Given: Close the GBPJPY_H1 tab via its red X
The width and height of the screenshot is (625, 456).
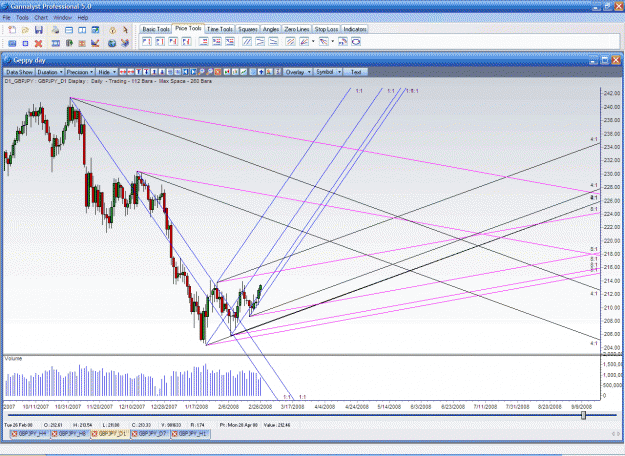Looking at the screenshot, I should (x=174, y=434).
